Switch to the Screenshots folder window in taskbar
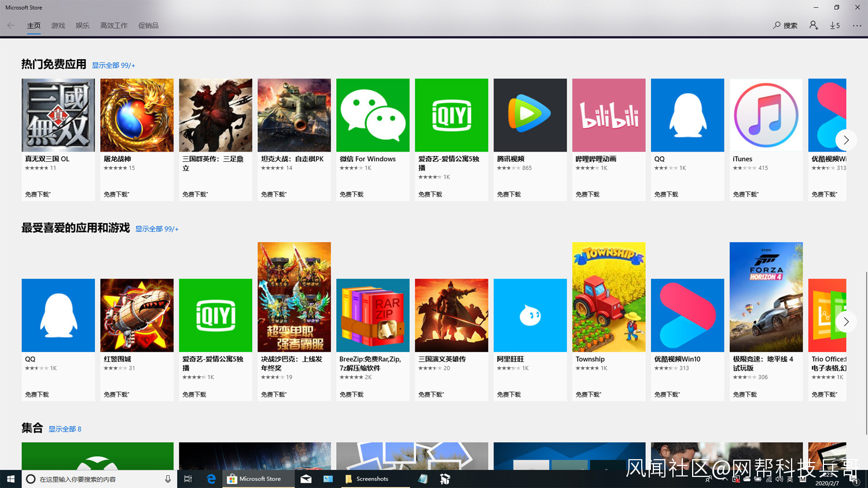The width and height of the screenshot is (868, 488). point(376,479)
